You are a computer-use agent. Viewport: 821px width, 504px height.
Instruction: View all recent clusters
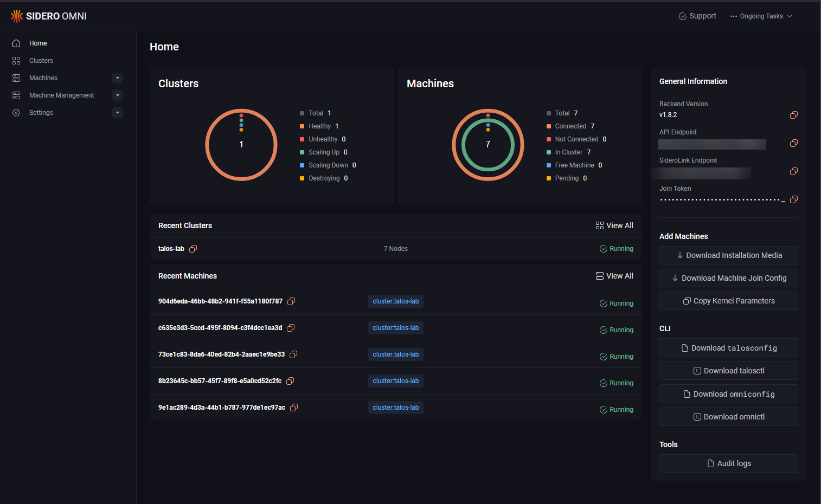click(x=614, y=225)
